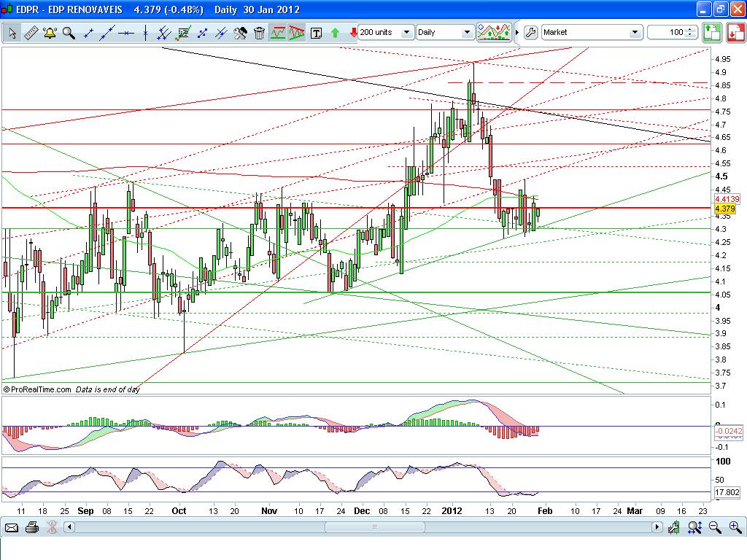Viewport: 747px width, 560px height.
Task: Click the '2012' date axis label
Action: tap(452, 511)
